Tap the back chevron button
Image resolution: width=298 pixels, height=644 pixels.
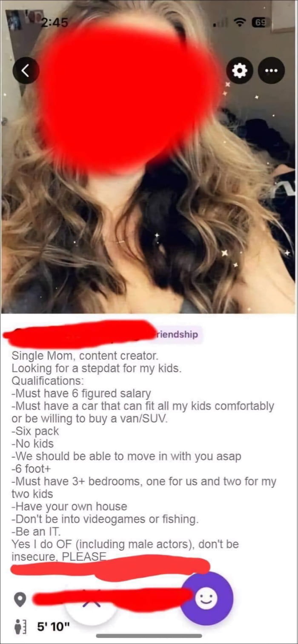(x=26, y=71)
